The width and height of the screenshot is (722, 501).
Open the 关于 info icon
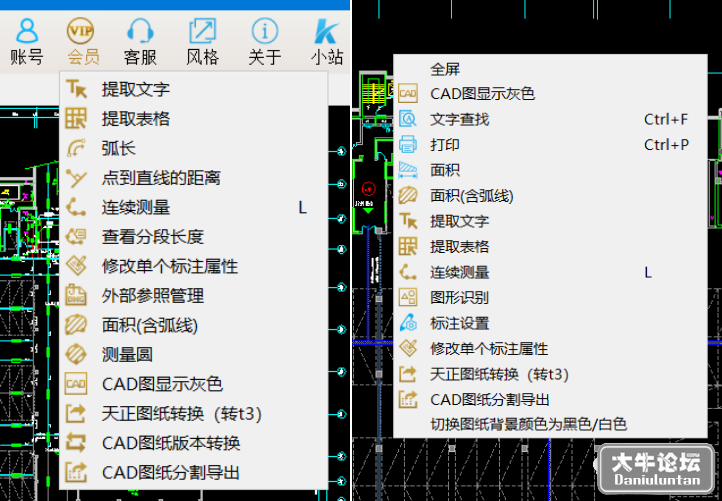[x=264, y=42]
